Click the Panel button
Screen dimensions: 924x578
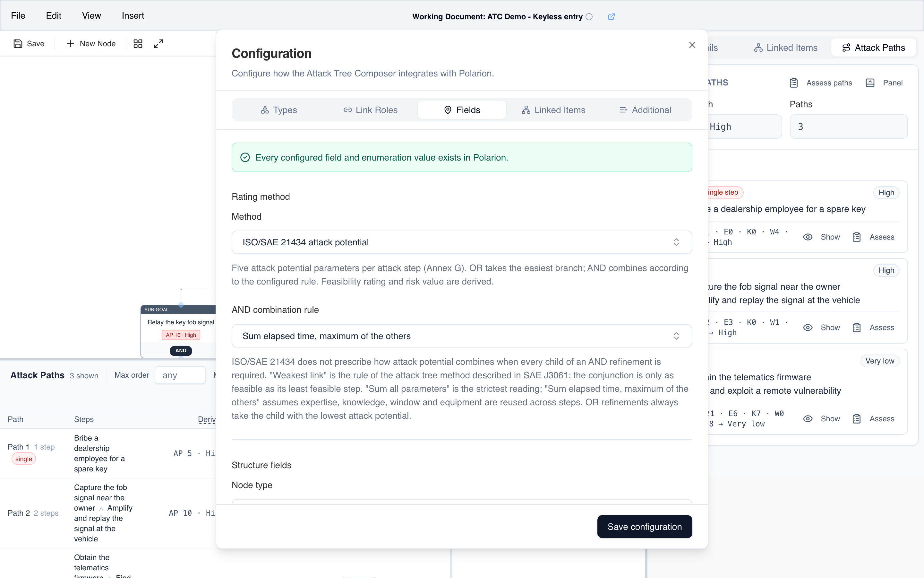884,83
